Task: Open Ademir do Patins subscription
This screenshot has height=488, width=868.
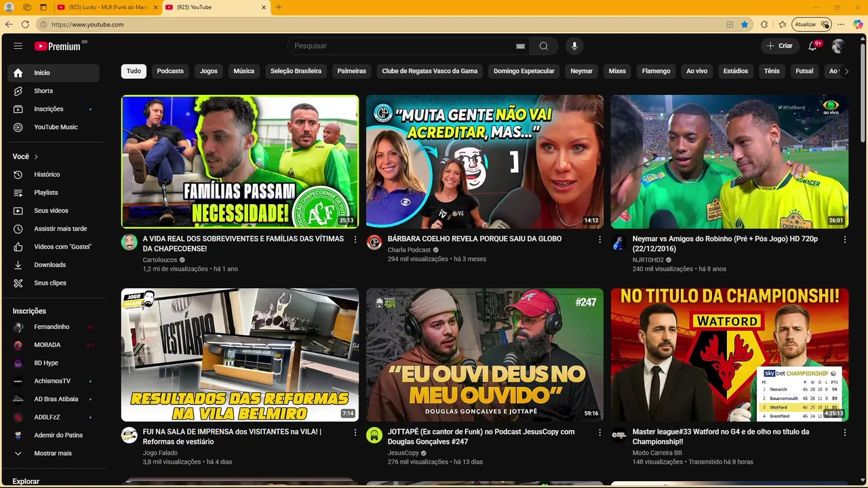Action: pos(54,435)
